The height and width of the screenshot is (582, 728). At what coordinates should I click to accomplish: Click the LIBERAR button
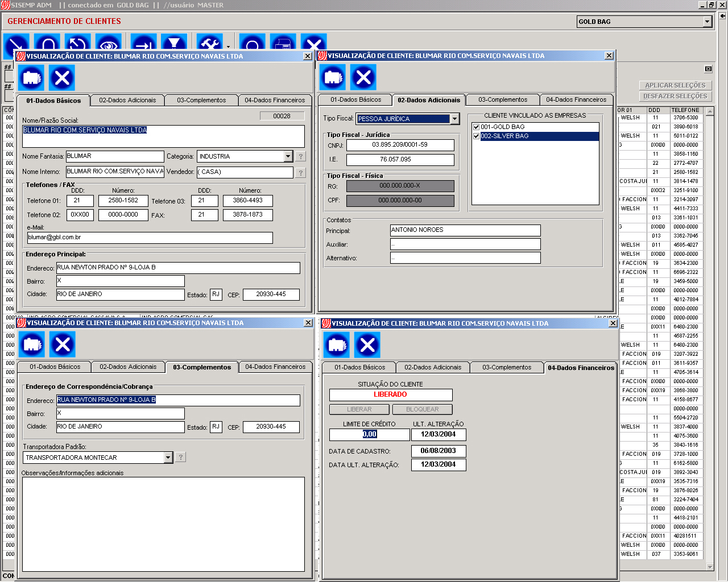click(x=359, y=409)
